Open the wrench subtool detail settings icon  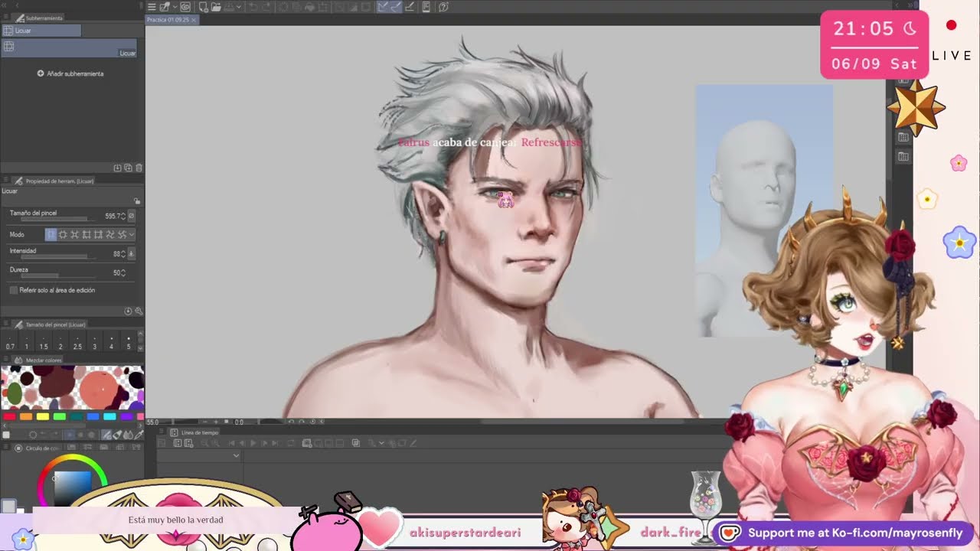point(139,311)
